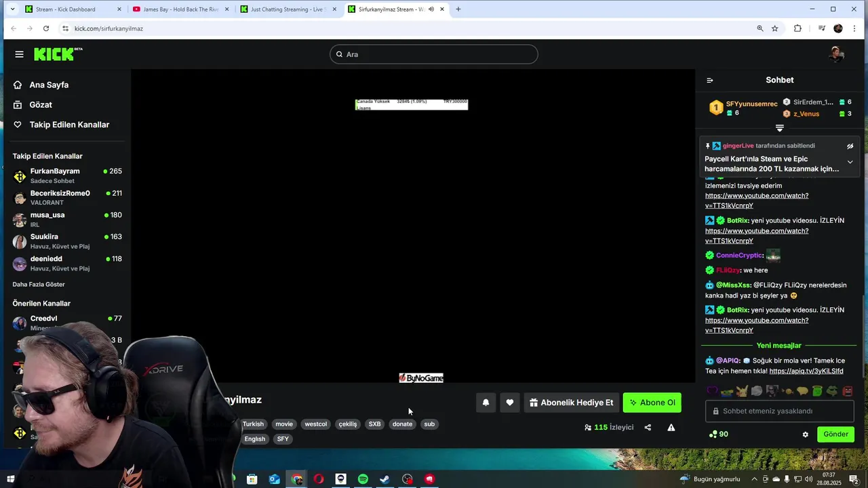Click the chat scrollbar
Image resolution: width=868 pixels, height=488 pixels.
coord(863,335)
